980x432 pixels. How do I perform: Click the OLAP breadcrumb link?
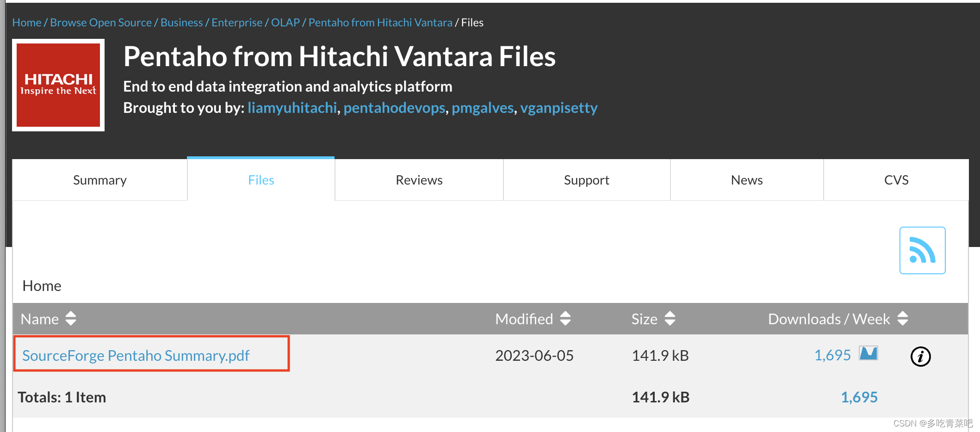coord(285,22)
